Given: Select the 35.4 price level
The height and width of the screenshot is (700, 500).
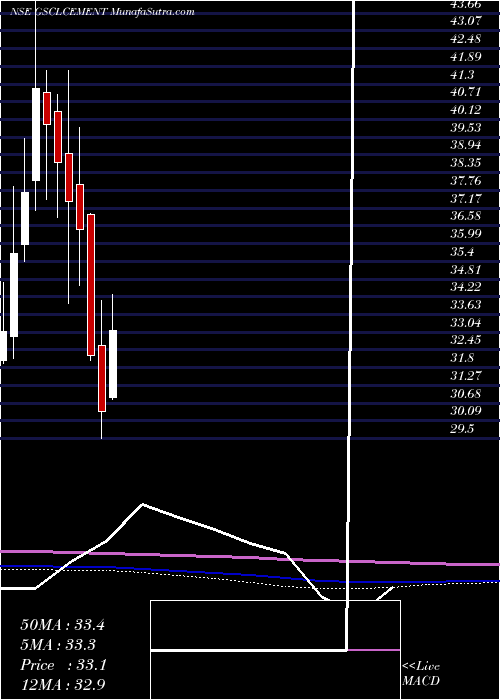Looking at the screenshot, I should tap(462, 252).
